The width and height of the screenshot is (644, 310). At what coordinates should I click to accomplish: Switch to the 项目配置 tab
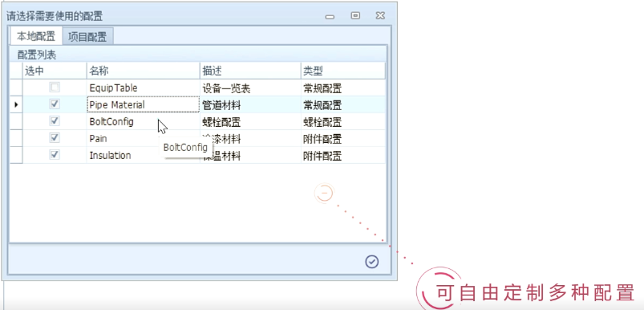[87, 37]
